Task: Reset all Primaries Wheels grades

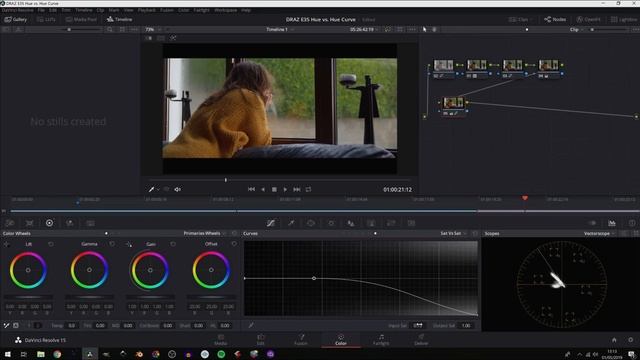Action: point(234,233)
